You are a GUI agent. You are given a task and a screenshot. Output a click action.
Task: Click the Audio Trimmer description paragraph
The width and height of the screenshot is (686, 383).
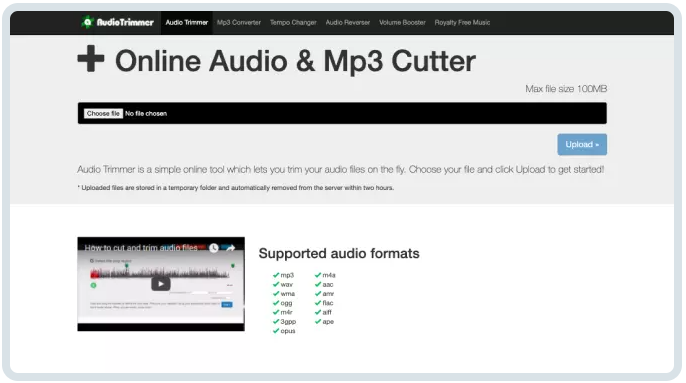pyautogui.click(x=340, y=169)
